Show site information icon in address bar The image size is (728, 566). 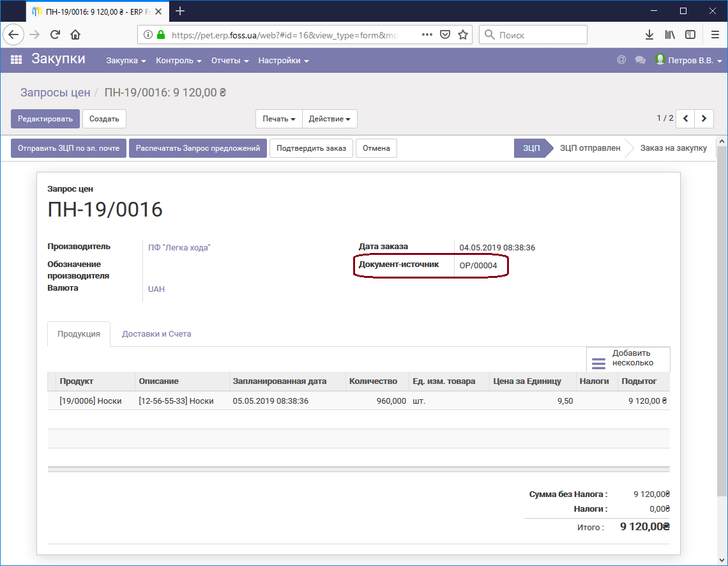(148, 35)
